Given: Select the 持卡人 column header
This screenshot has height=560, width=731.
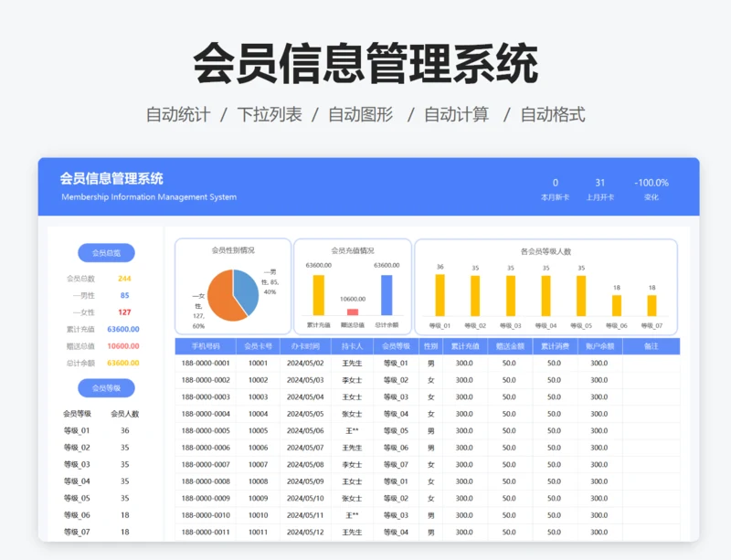Looking at the screenshot, I should tap(352, 346).
